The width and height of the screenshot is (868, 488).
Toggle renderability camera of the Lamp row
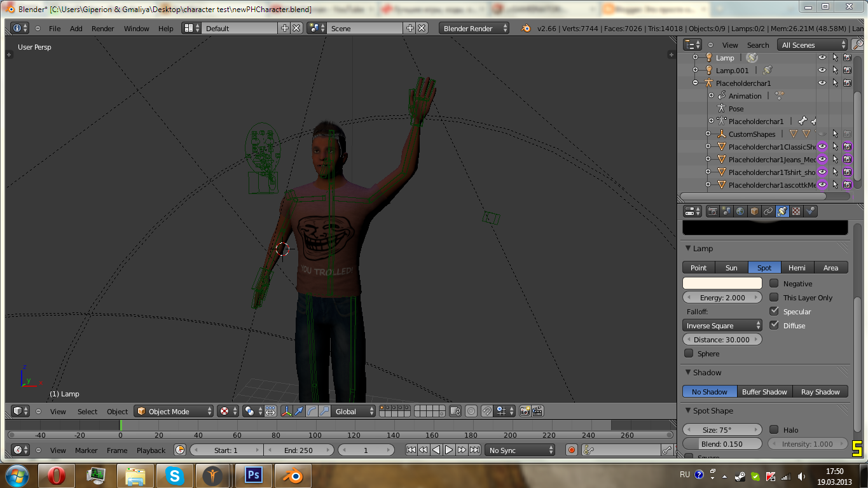[x=848, y=57]
